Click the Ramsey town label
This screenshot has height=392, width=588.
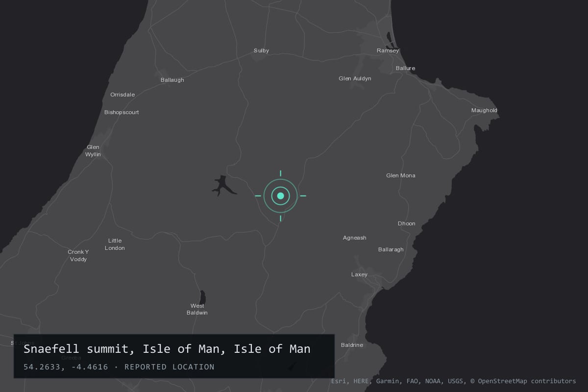388,50
